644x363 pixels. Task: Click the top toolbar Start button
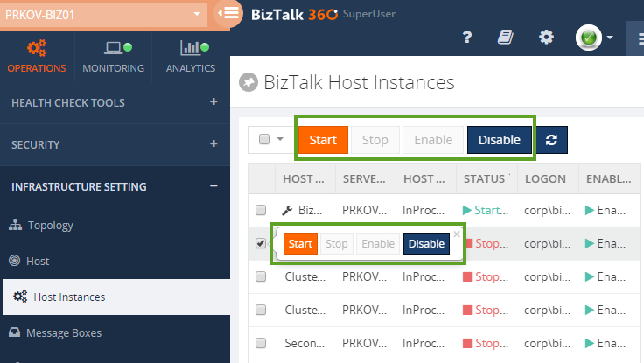[x=323, y=140]
